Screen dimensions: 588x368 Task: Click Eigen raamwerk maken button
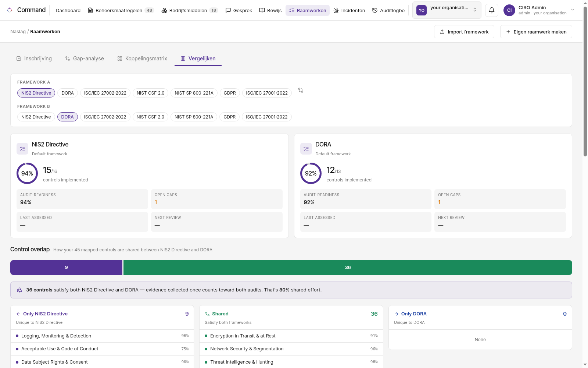pyautogui.click(x=536, y=32)
